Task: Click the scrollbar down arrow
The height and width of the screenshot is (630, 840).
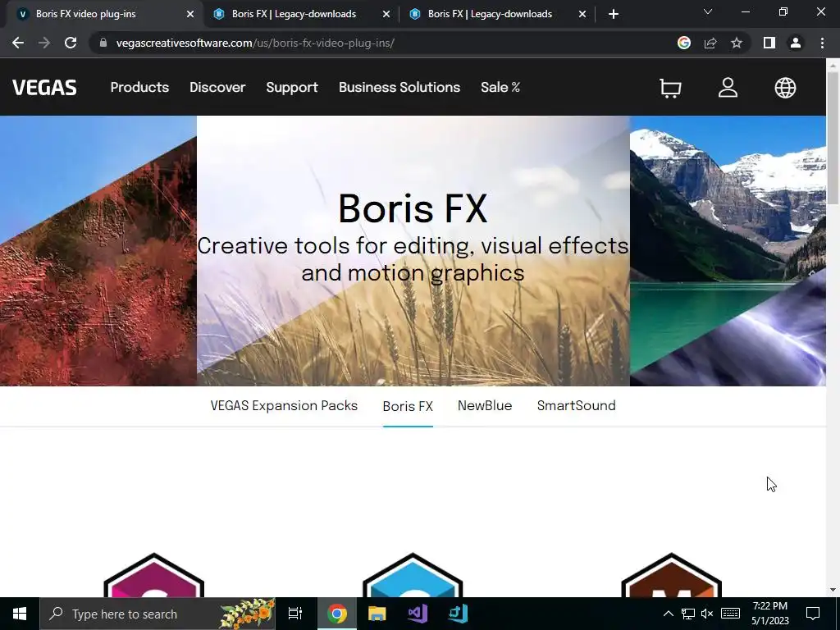Action: [x=833, y=590]
